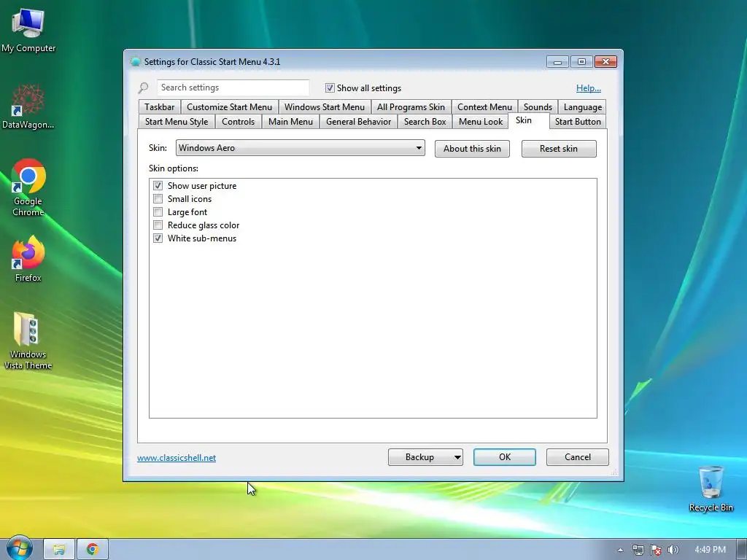
Task: Click the Show desktop strip
Action: (x=742, y=550)
